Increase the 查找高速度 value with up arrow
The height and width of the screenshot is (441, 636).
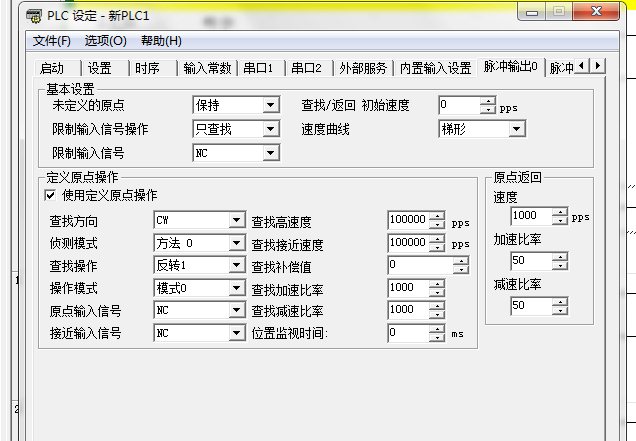coord(436,215)
